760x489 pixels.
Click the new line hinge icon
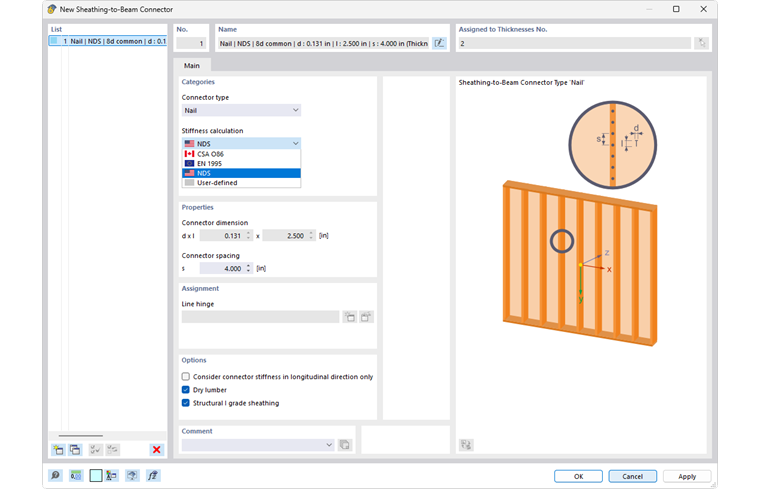(x=349, y=317)
